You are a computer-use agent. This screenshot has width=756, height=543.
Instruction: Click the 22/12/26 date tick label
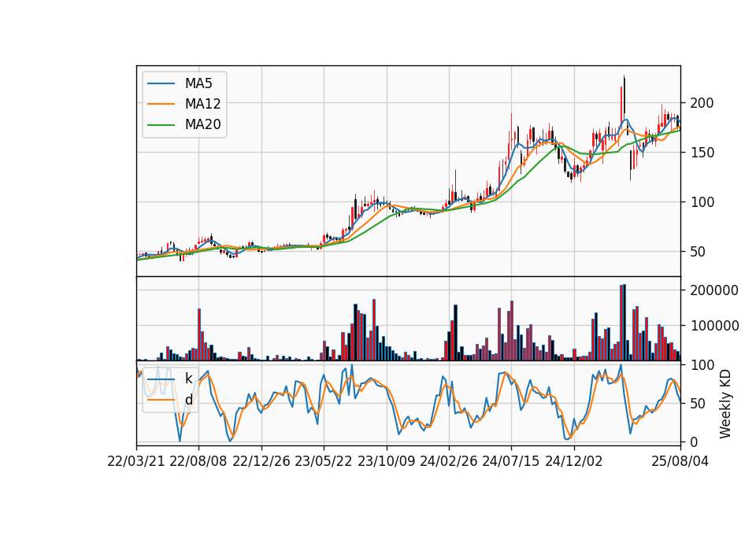pos(261,461)
